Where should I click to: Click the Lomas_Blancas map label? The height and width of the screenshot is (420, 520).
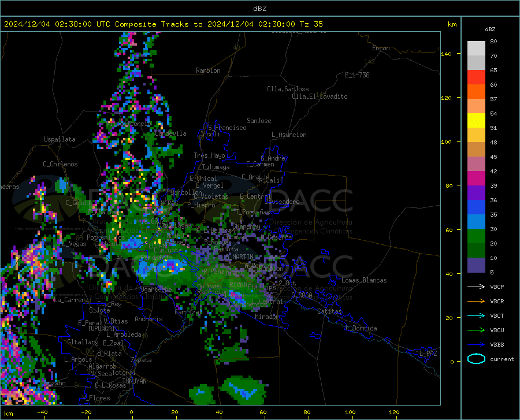364,280
